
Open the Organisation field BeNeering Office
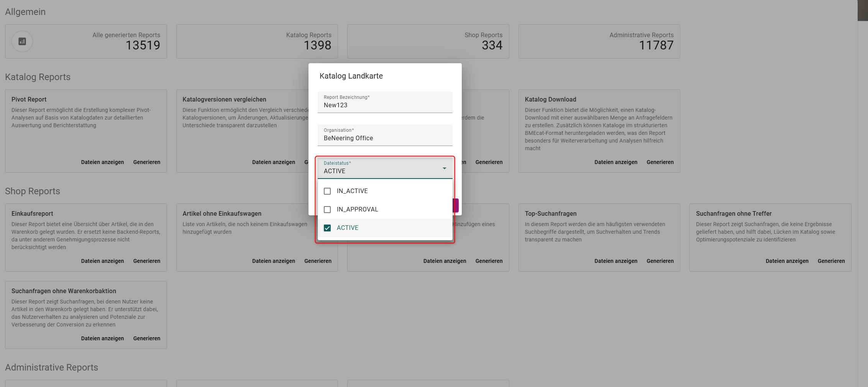click(x=385, y=135)
